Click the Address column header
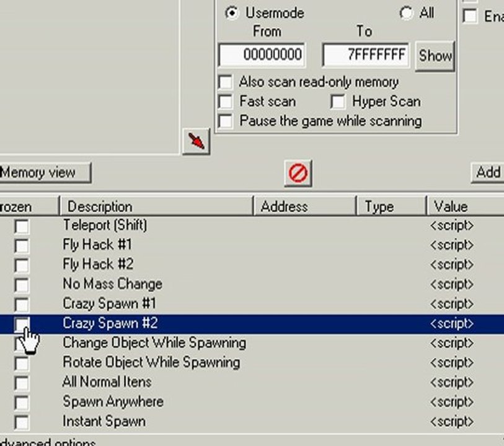The image size is (504, 446). tap(305, 206)
